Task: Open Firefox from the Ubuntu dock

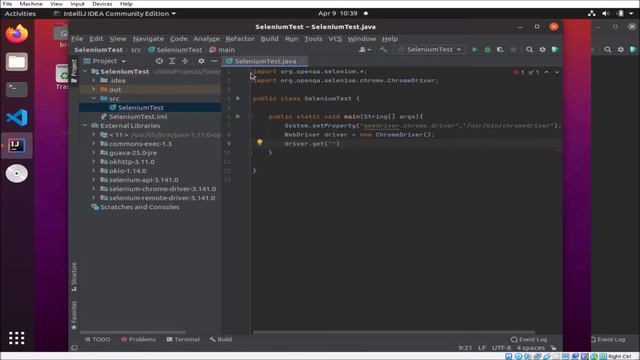Action: tap(17, 34)
